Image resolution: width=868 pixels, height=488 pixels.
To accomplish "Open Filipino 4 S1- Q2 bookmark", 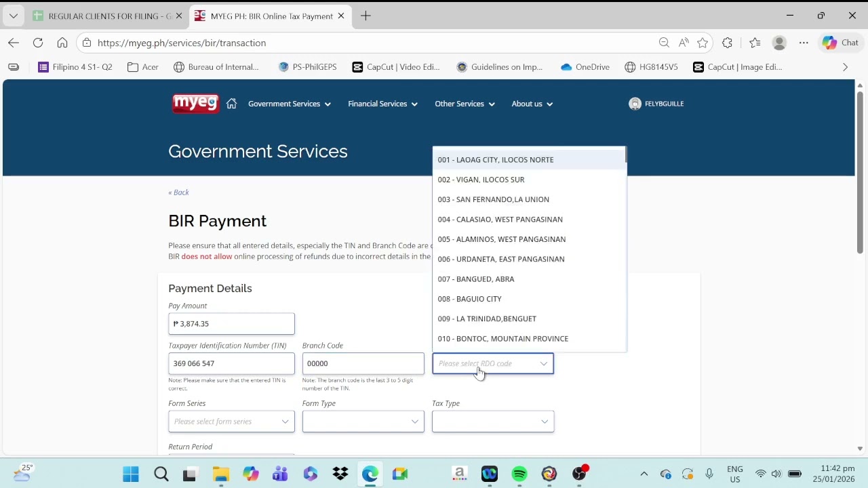I will 75,67.
